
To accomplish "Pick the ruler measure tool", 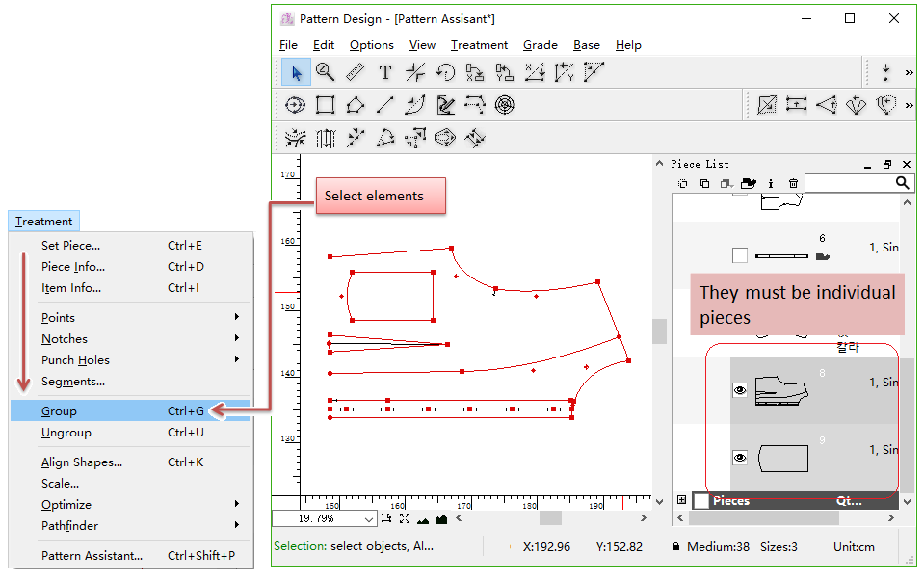I will pos(355,72).
